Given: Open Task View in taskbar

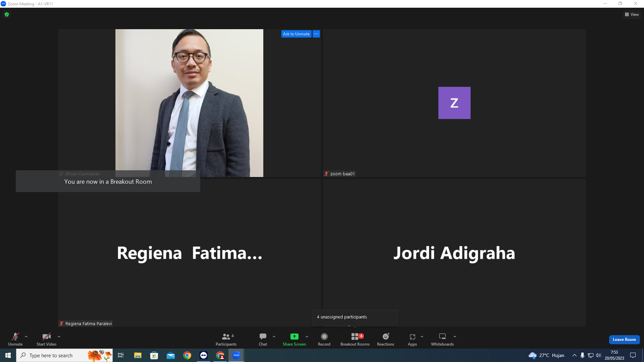Looking at the screenshot, I should point(121,355).
